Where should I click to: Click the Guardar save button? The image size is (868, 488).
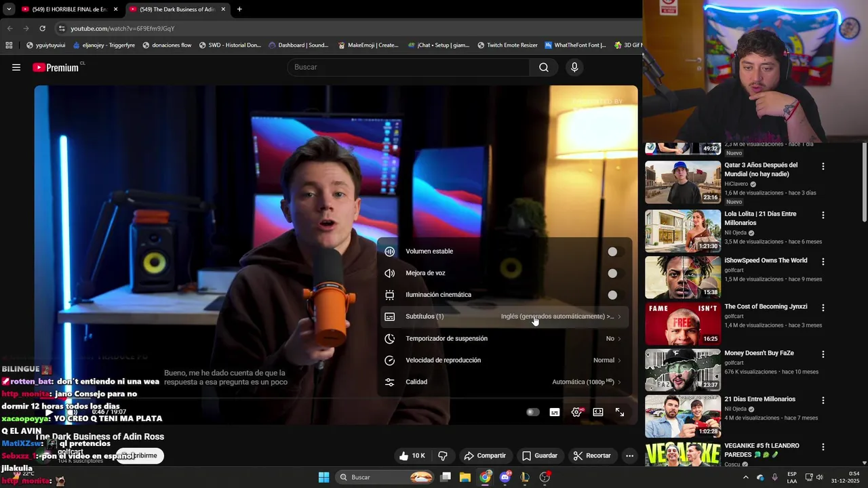point(540,455)
